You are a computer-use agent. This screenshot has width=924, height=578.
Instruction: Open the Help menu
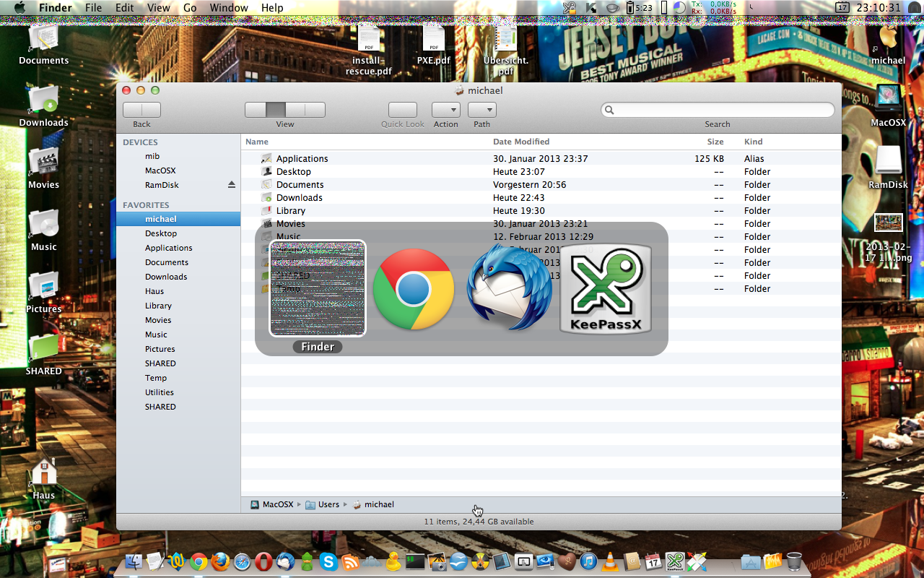point(272,8)
